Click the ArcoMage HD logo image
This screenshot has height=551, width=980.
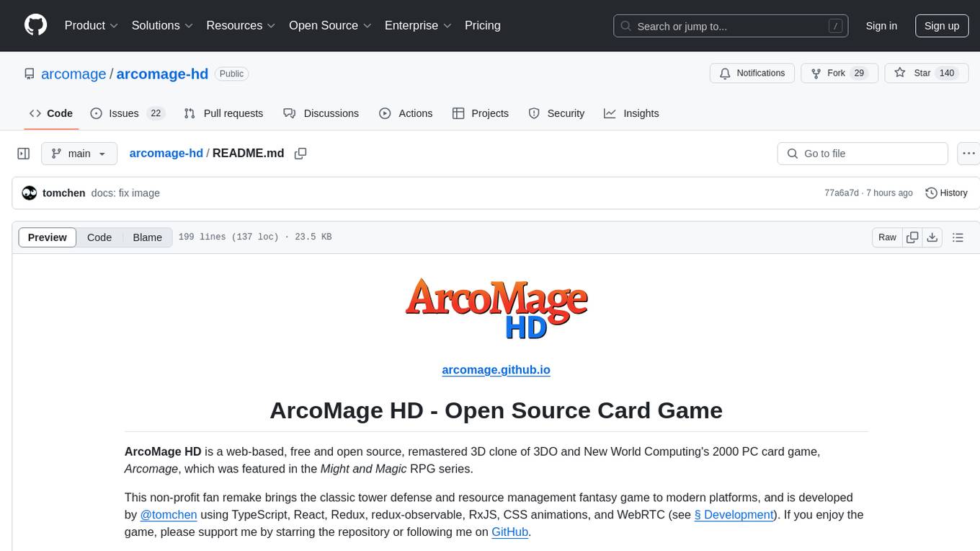tap(496, 309)
